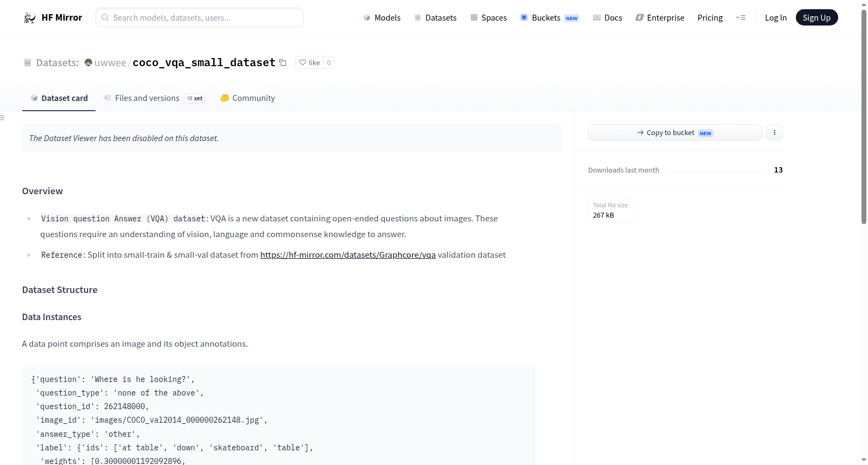
Task: Click the Sign Up button
Action: tap(816, 17)
